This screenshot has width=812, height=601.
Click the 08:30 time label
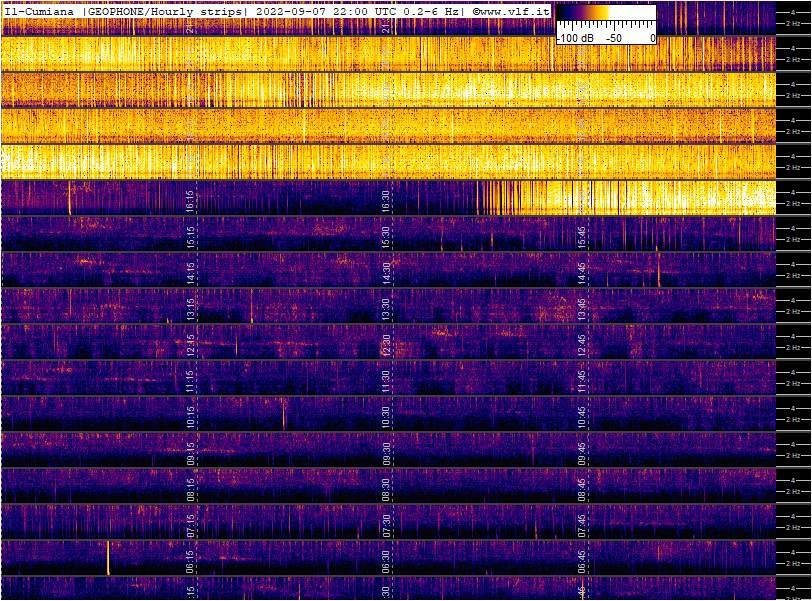pyautogui.click(x=386, y=489)
